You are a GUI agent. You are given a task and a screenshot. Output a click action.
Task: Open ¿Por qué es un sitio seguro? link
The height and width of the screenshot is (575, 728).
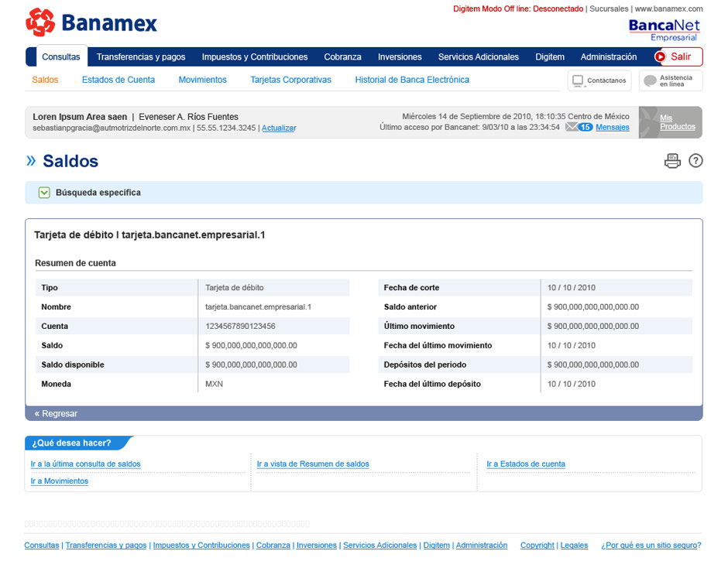click(x=651, y=546)
